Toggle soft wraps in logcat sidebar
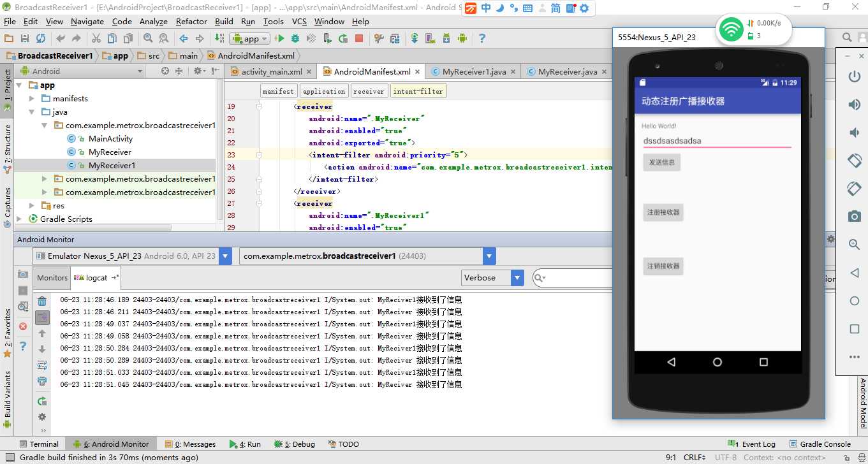868x464 pixels. tap(42, 365)
